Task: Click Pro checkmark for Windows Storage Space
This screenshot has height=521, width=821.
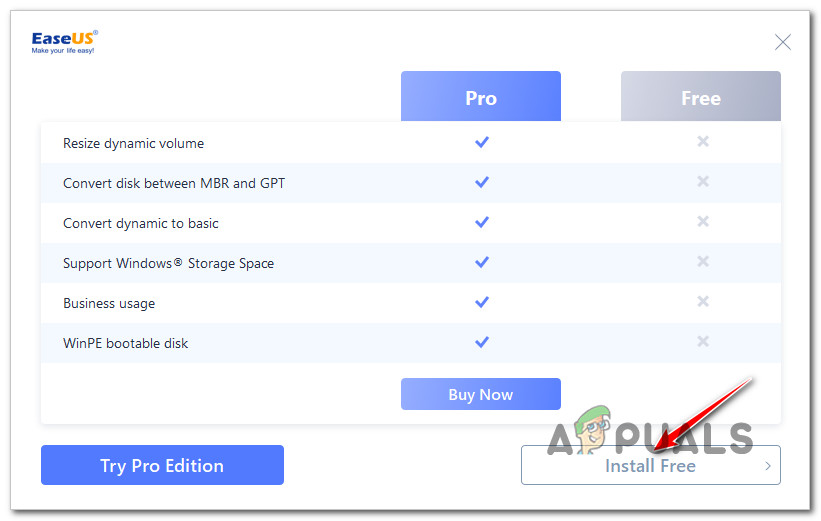Action: 482,262
